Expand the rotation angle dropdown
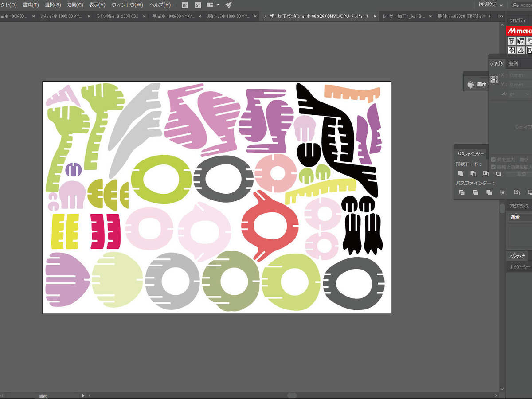 (x=527, y=94)
